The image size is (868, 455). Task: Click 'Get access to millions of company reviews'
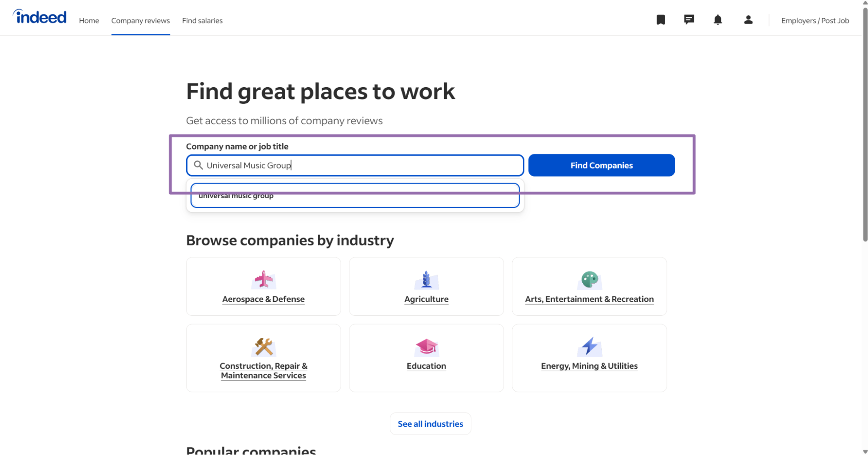click(284, 121)
